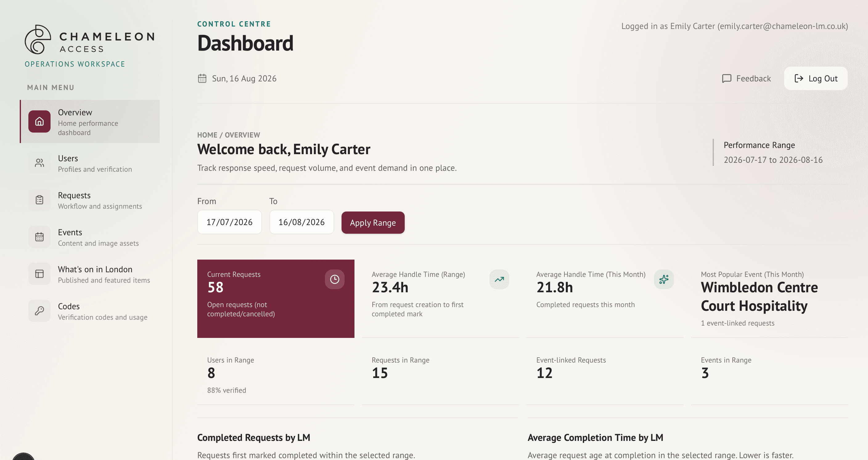Click the Feedback speech bubble icon

[727, 79]
